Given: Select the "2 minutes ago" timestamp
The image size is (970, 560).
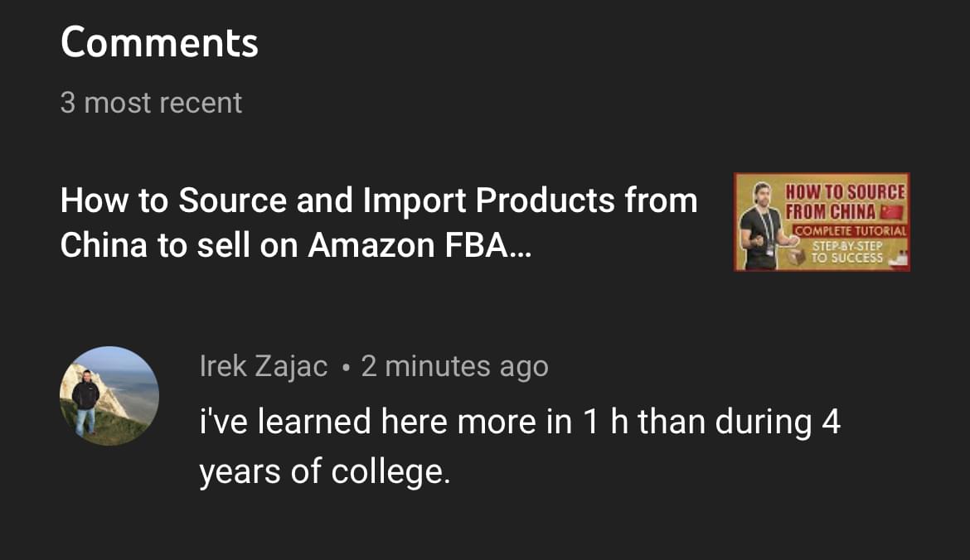Looking at the screenshot, I should (454, 366).
